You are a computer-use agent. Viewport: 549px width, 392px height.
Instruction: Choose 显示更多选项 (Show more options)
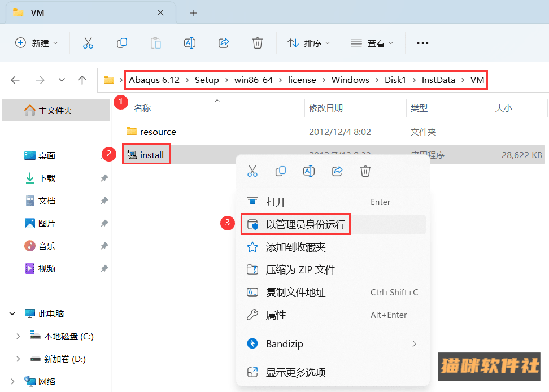333,372
